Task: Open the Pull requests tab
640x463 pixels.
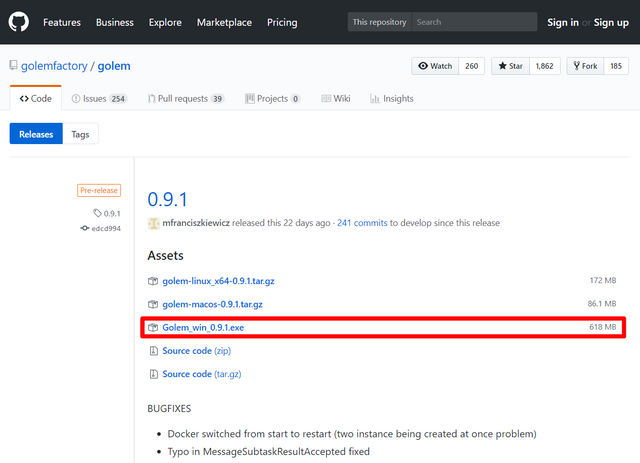Action: (186, 99)
